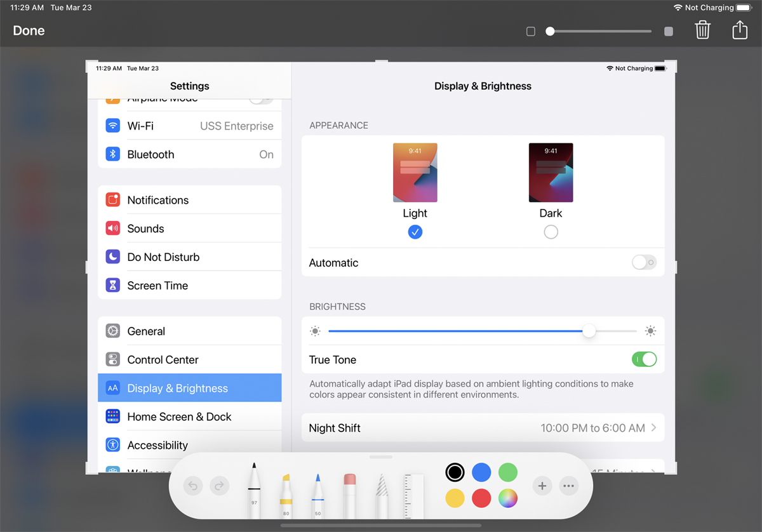This screenshot has height=532, width=762.
Task: Click the Dark mode preview thumbnail
Action: click(551, 173)
